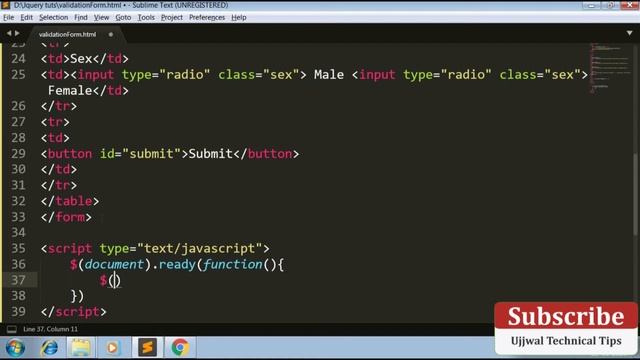Click the minimap code preview
This screenshot has width=640, height=360.
pyautogui.click(x=611, y=67)
